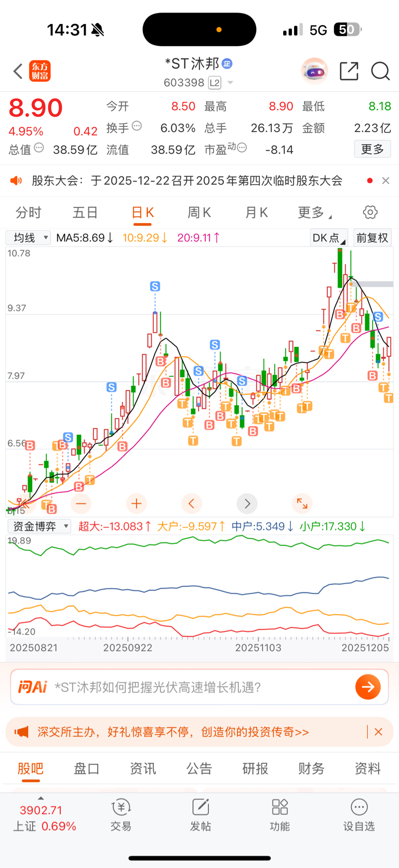This screenshot has width=399, height=868.
Task: Open the 深交所主办 promotion banner
Action: click(x=173, y=732)
